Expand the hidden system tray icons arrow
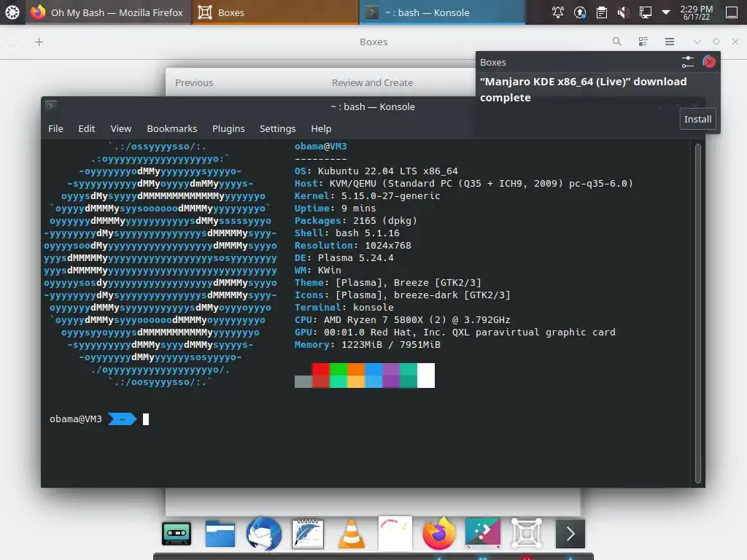 (666, 12)
